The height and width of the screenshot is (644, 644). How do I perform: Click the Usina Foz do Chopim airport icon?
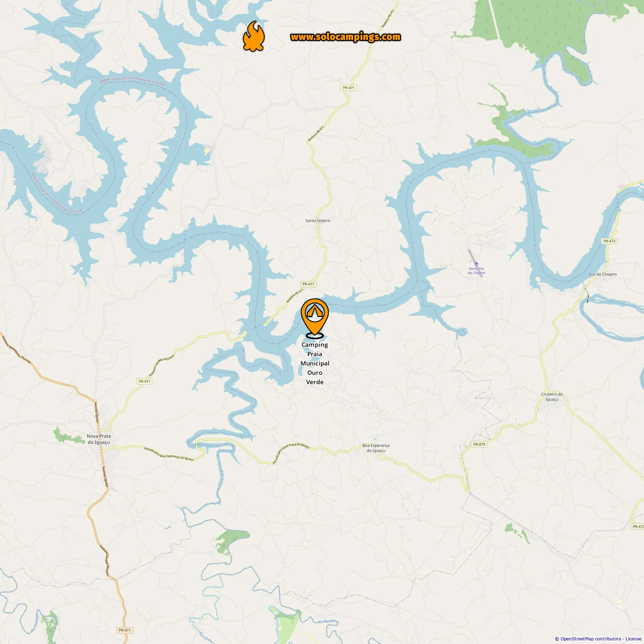(x=477, y=264)
